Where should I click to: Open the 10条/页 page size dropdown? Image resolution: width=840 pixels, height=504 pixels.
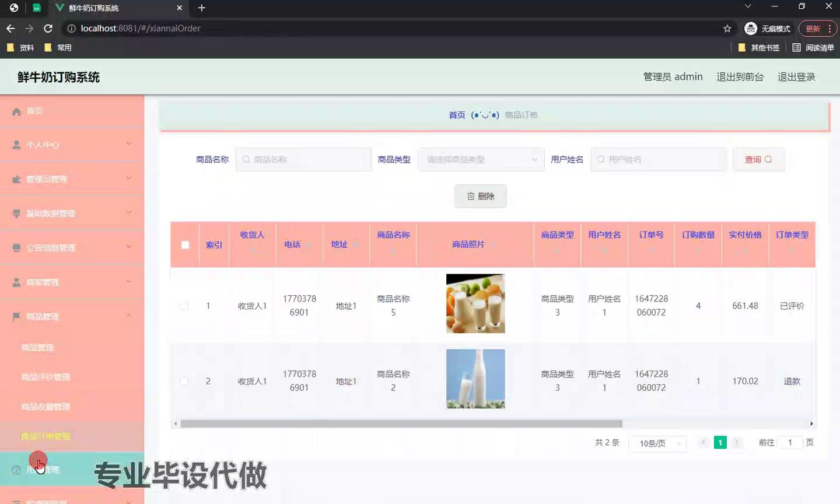[657, 443]
